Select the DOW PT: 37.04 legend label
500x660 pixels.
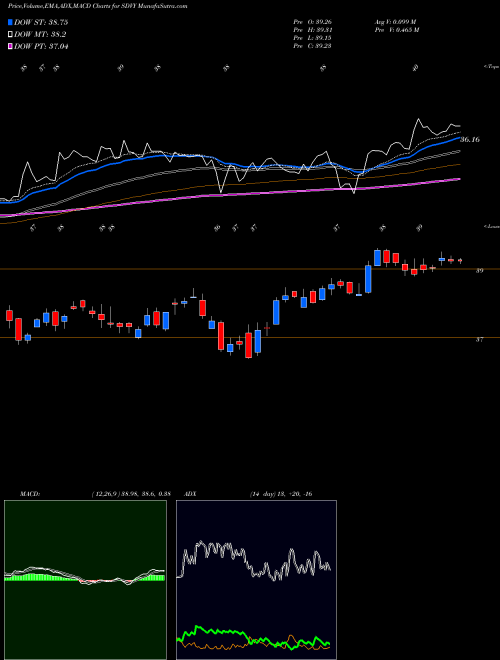(x=41, y=46)
